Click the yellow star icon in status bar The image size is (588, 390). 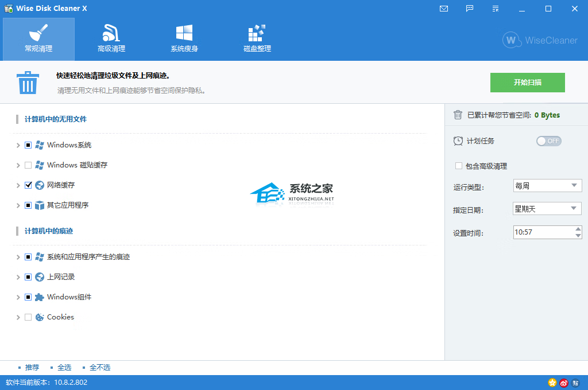click(x=552, y=383)
